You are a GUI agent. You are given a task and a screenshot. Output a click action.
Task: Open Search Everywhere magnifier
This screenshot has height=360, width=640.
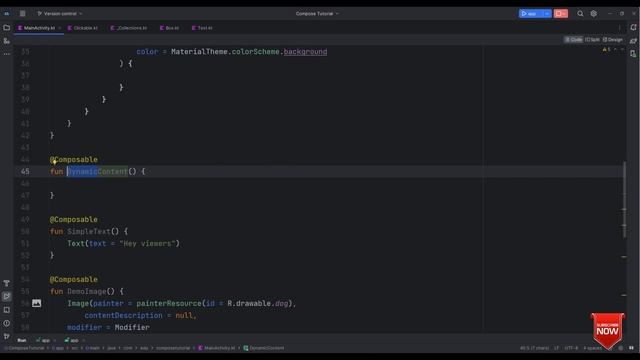coord(580,13)
